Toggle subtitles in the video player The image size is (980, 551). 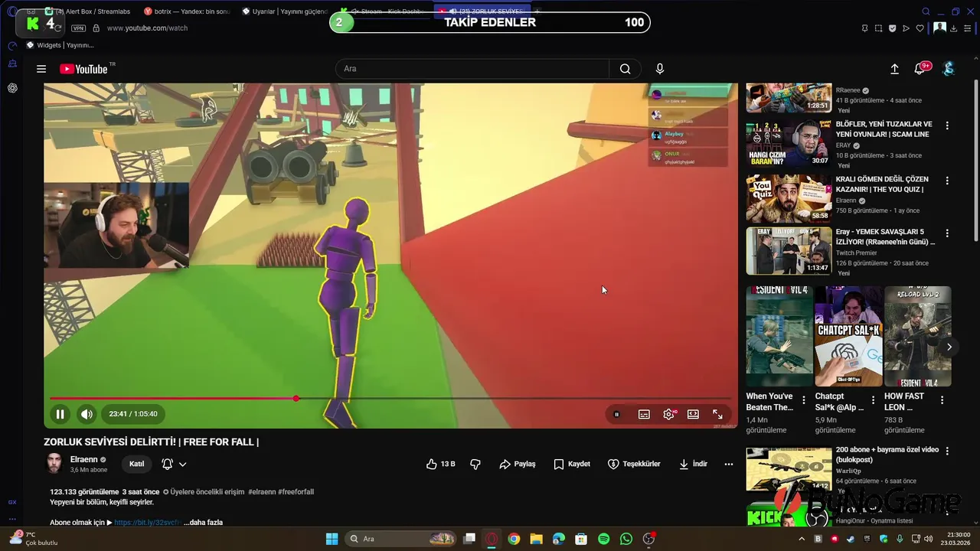pos(644,414)
